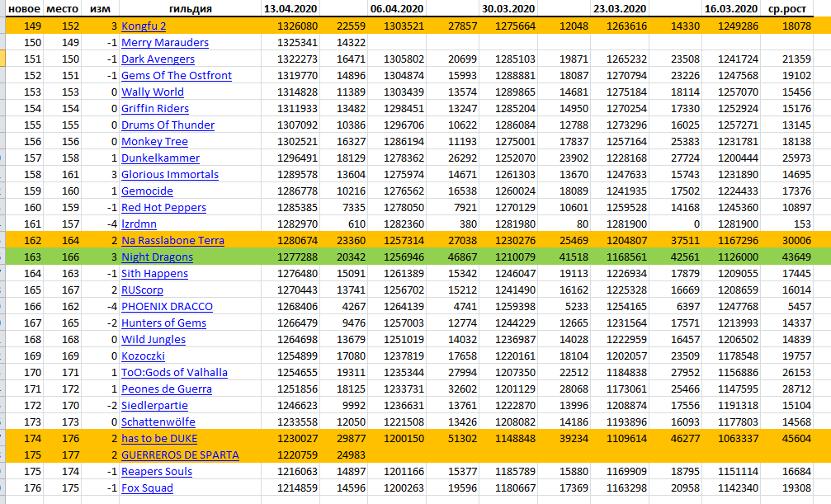Select Kongfu 2 average growth cell 18078
831x504 pixels.
[787, 26]
